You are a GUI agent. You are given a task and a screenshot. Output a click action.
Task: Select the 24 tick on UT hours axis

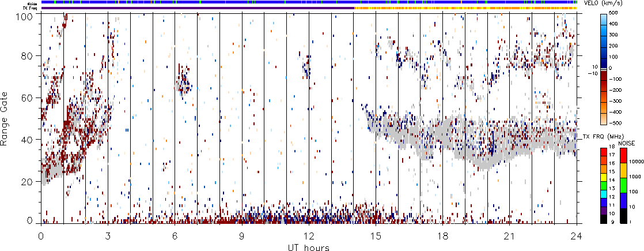click(577, 235)
